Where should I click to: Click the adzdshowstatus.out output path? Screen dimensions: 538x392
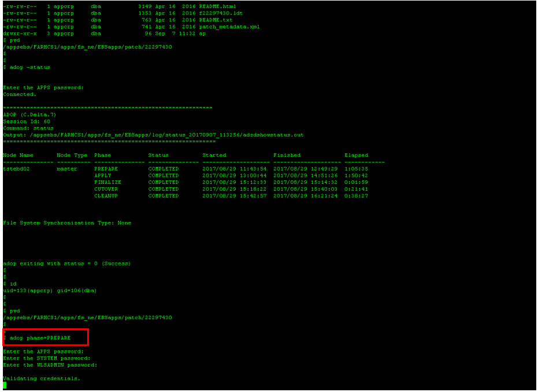[167, 135]
